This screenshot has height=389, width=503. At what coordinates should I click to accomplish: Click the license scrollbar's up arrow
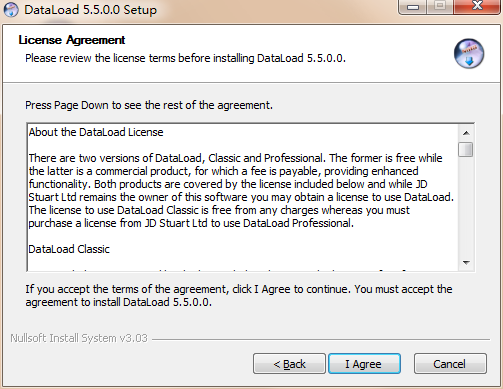click(466, 133)
